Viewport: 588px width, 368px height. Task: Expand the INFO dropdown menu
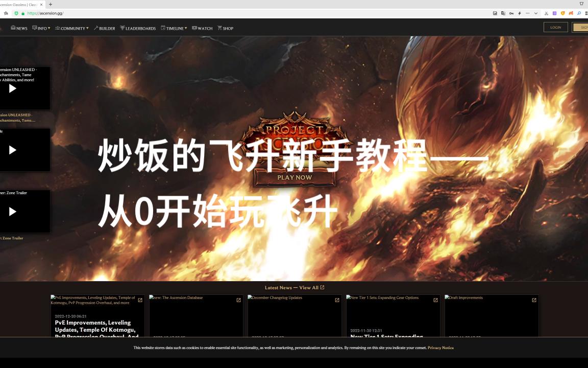point(41,28)
